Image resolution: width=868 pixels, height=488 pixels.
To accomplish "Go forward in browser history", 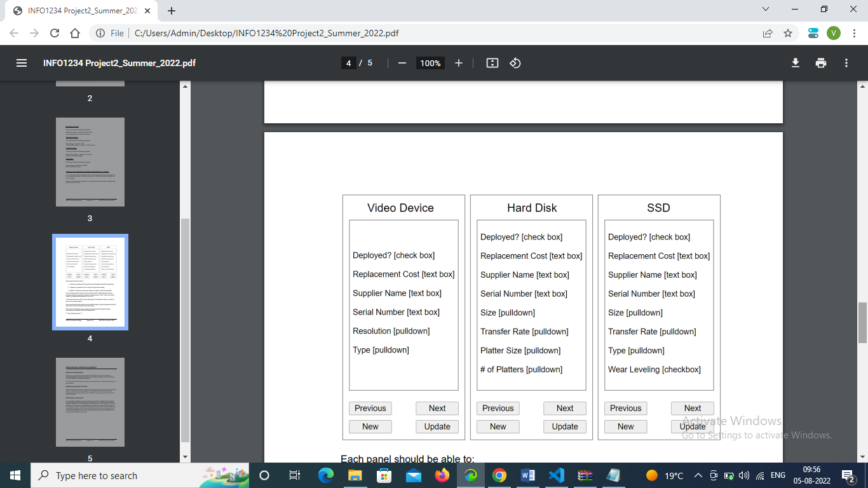I will tap(34, 33).
